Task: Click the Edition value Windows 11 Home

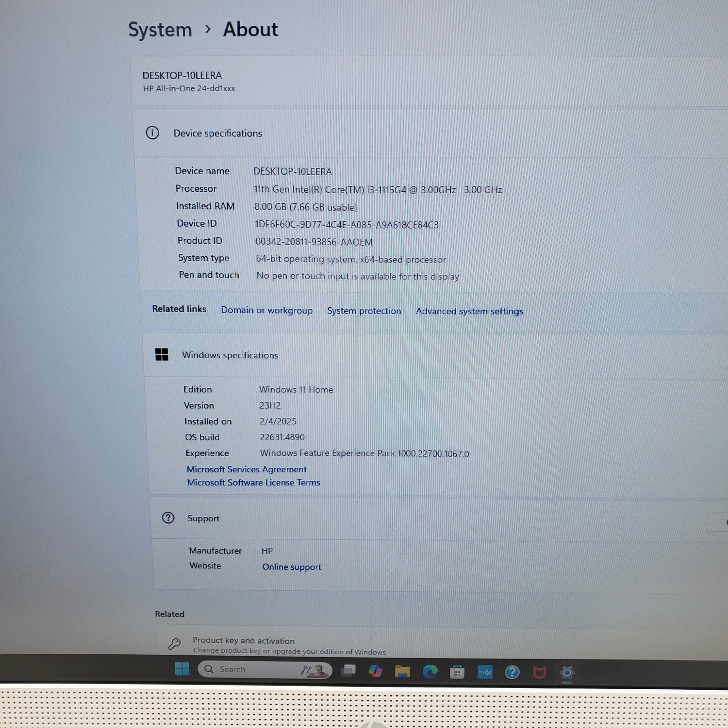Action: point(296,389)
